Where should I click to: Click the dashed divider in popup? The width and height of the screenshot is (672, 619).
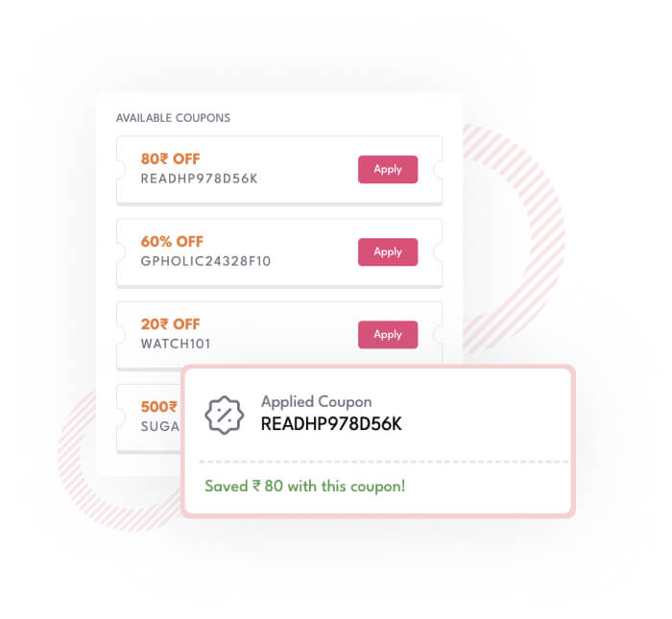point(384,462)
